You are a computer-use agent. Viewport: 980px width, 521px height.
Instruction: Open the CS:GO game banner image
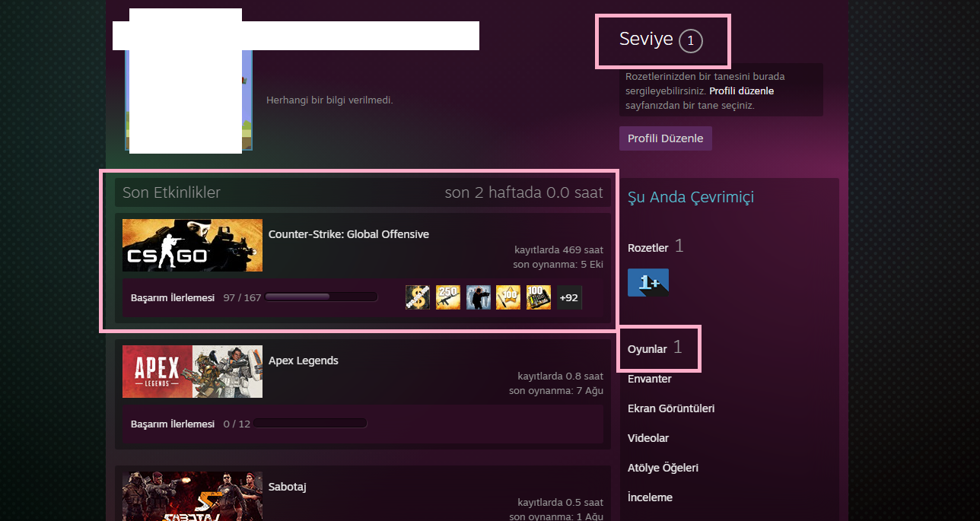[192, 245]
